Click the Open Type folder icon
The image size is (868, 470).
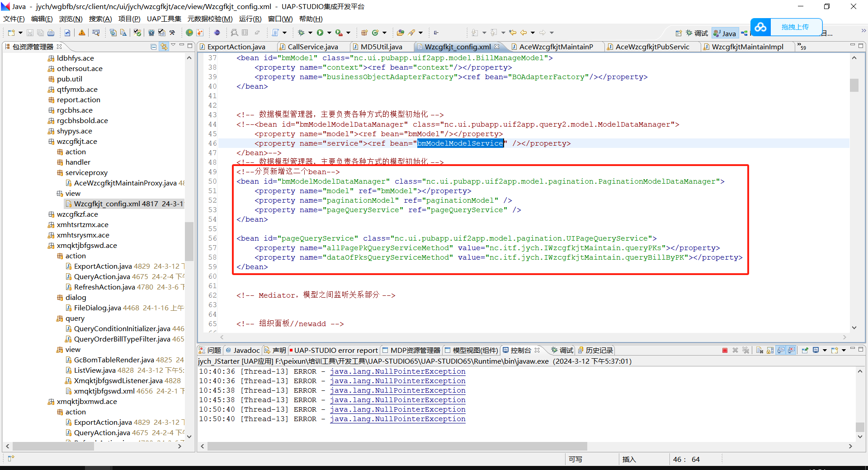[x=401, y=33]
